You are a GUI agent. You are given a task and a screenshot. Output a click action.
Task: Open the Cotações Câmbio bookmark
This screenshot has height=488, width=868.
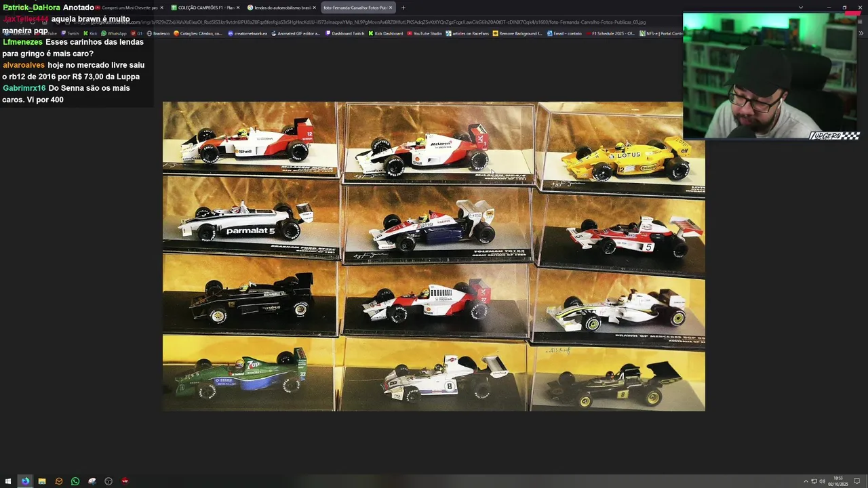198,33
